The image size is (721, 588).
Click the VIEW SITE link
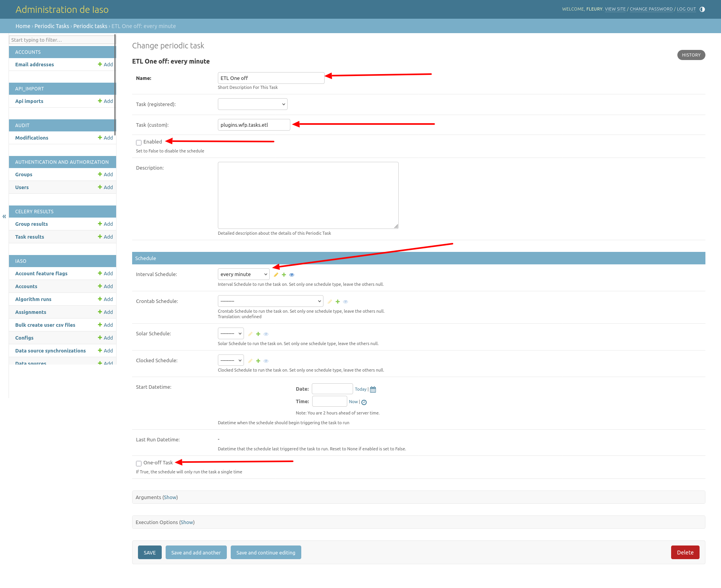point(615,9)
